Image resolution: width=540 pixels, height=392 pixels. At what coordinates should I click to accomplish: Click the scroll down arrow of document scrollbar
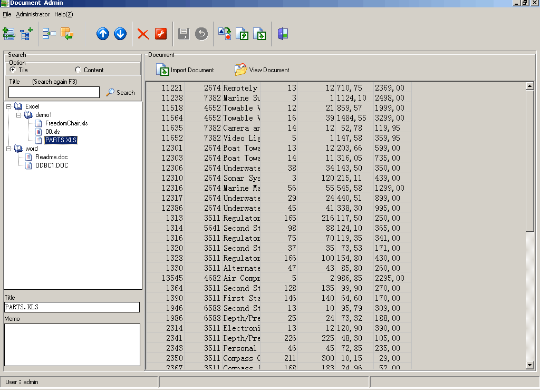(x=530, y=365)
